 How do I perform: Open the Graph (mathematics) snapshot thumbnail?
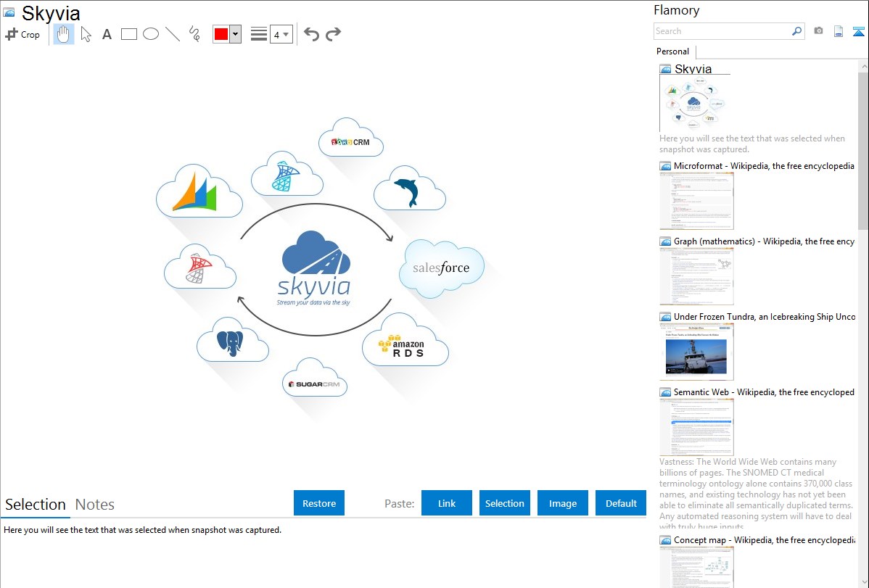tap(696, 276)
